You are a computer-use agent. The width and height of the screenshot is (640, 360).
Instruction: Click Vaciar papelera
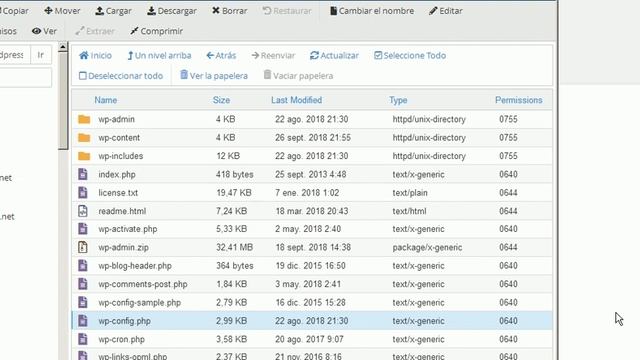pos(298,76)
